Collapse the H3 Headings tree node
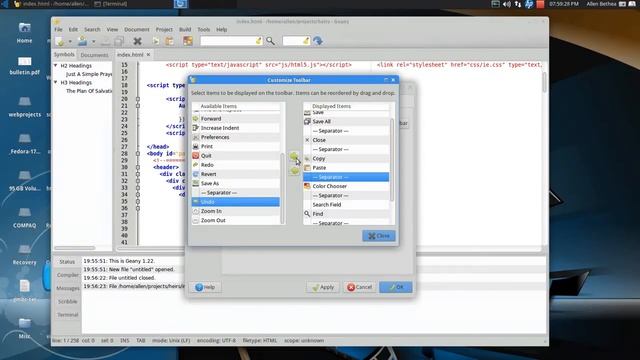The width and height of the screenshot is (640, 360). coord(56,82)
